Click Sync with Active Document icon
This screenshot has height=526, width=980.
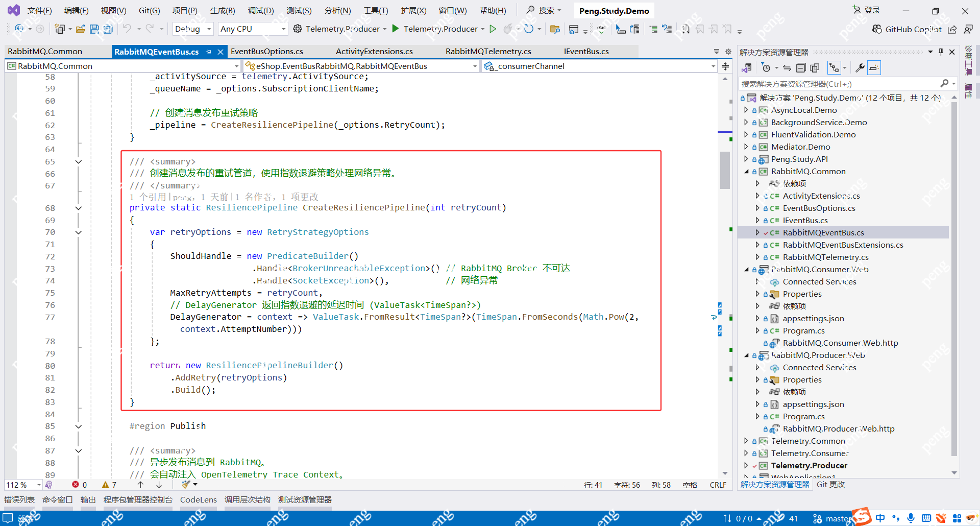tap(787, 68)
